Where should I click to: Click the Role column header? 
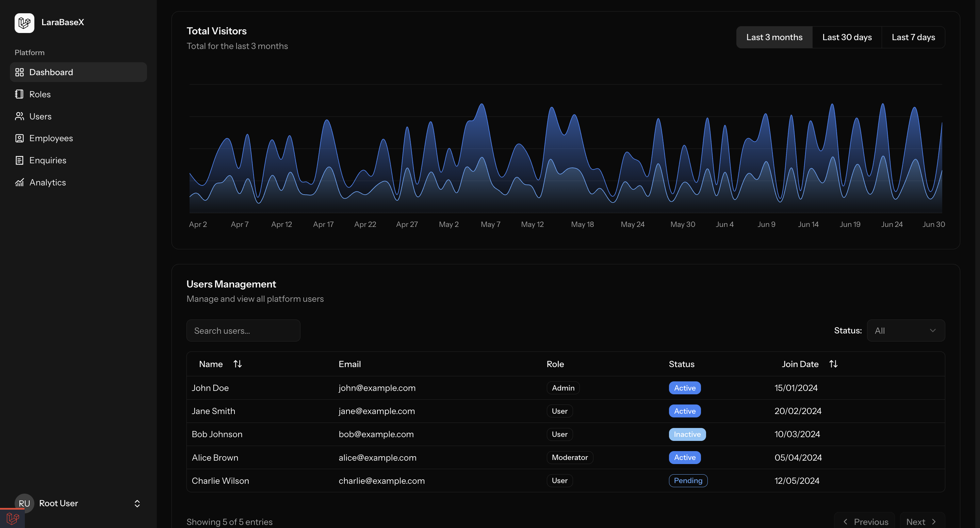pyautogui.click(x=555, y=364)
